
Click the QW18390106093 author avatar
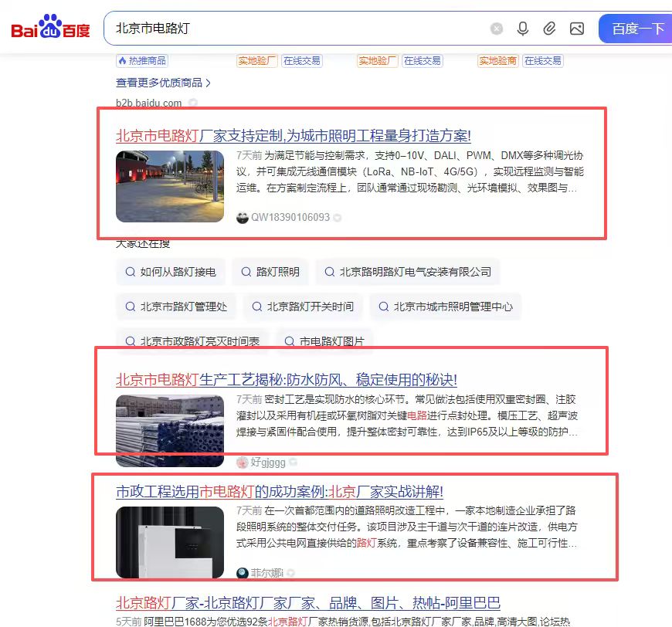pyautogui.click(x=242, y=217)
